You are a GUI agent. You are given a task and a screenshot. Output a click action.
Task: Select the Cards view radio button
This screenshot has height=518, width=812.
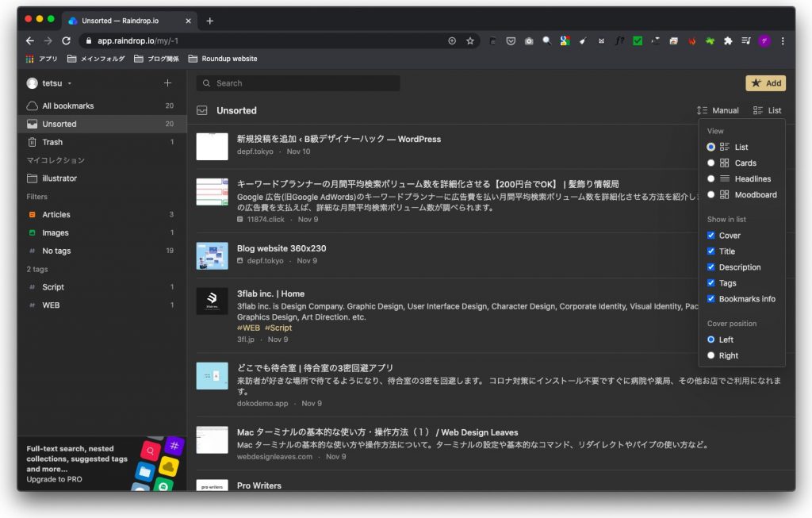pos(711,163)
